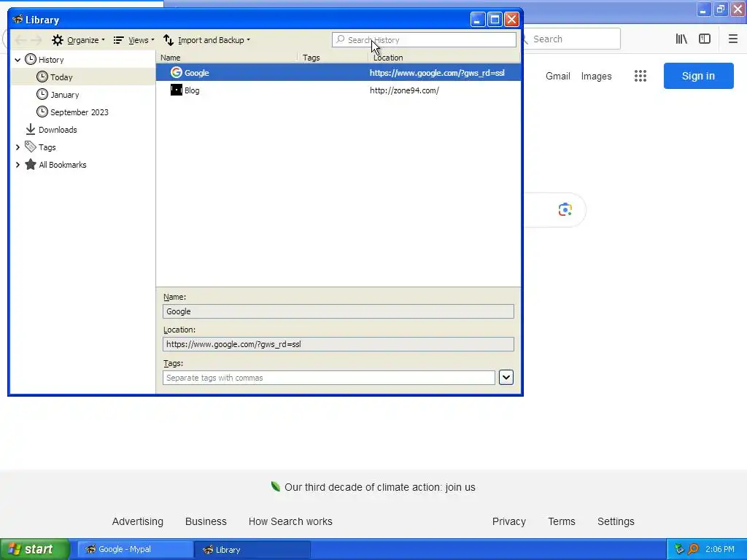Click the Library back arrow
The height and width of the screenshot is (560, 747).
tap(20, 40)
